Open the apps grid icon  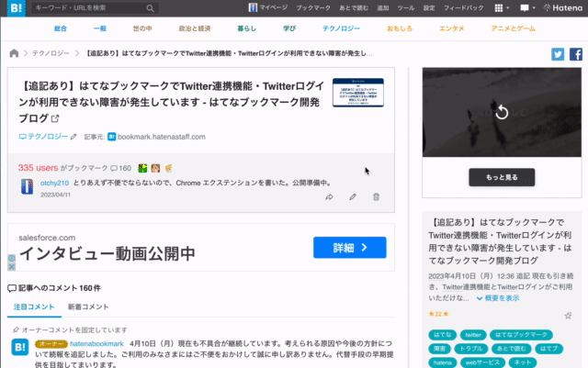tap(498, 8)
